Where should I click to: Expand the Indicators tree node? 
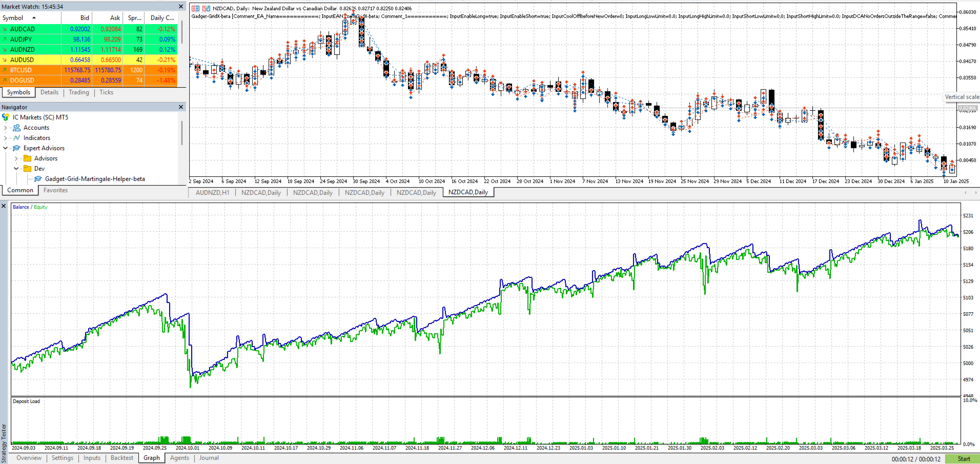[x=5, y=138]
